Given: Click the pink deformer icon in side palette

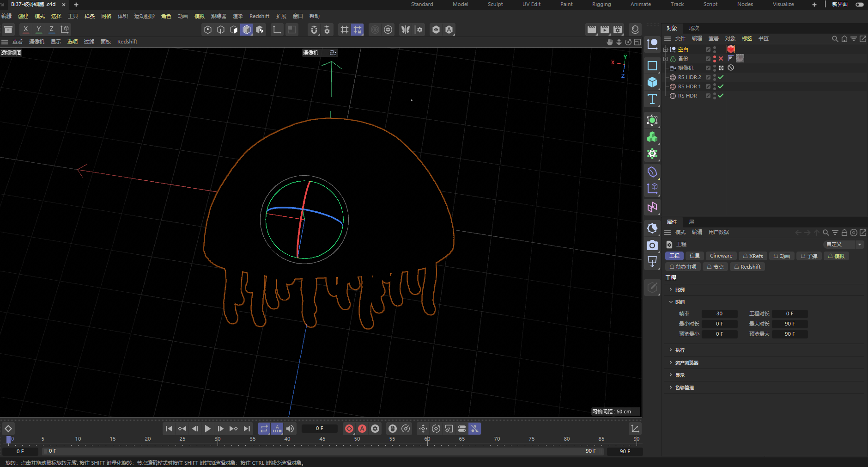Looking at the screenshot, I should pos(652,207).
